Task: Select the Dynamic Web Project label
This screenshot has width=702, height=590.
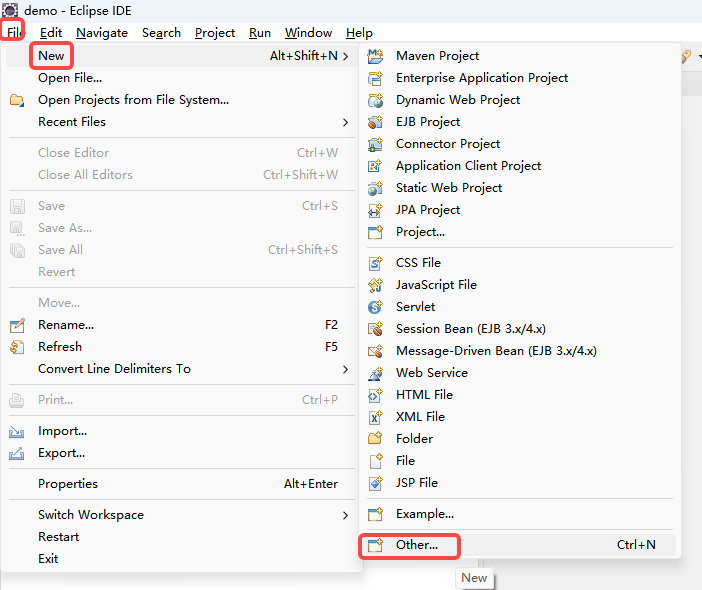Action: coord(458,100)
